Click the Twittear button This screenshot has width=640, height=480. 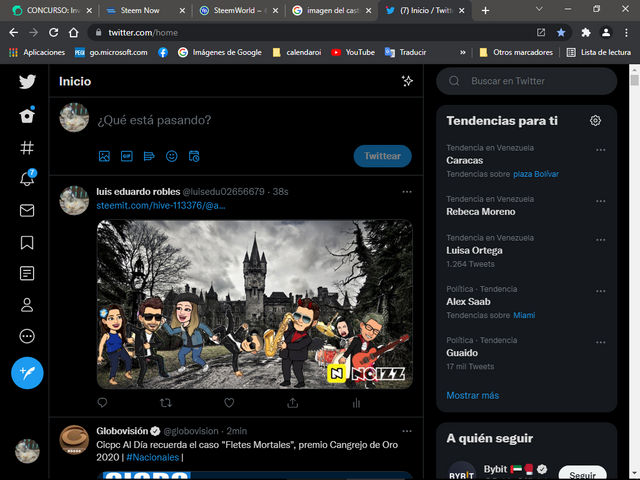coord(382,156)
